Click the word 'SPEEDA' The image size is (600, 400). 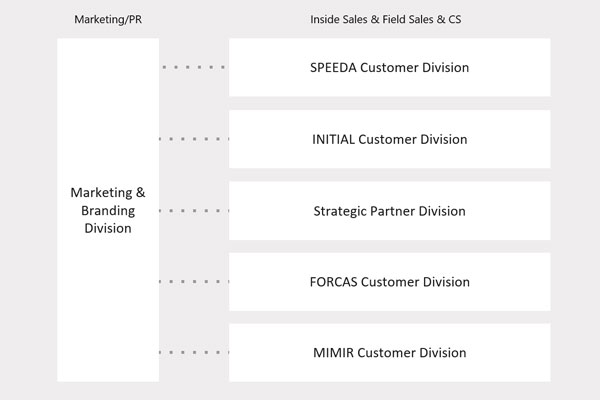[x=334, y=68]
